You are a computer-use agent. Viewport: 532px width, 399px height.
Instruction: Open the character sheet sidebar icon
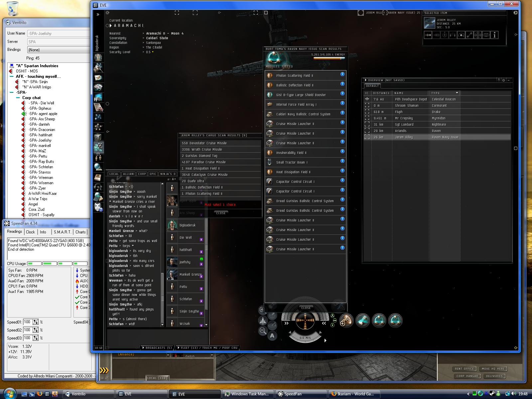[x=98, y=57]
